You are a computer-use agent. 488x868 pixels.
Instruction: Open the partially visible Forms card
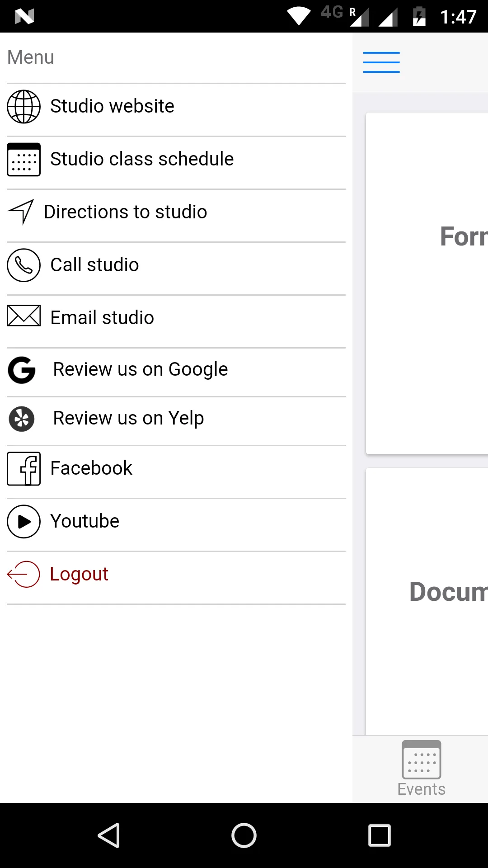427,283
